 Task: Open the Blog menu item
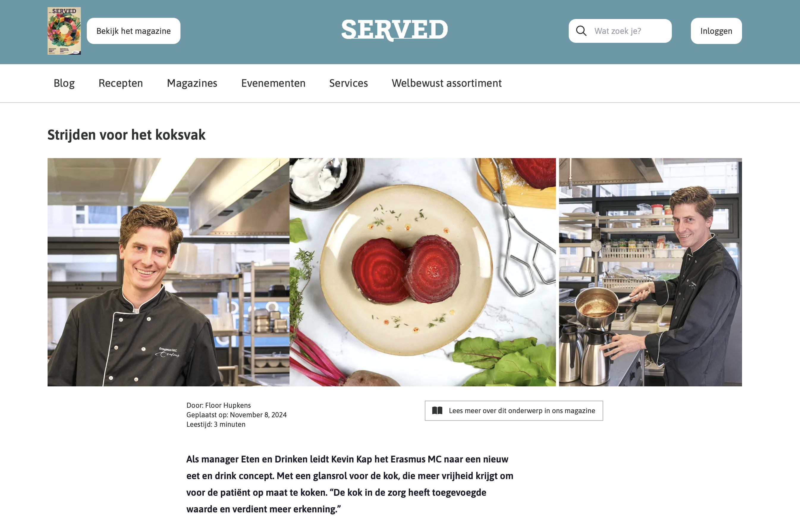click(64, 83)
